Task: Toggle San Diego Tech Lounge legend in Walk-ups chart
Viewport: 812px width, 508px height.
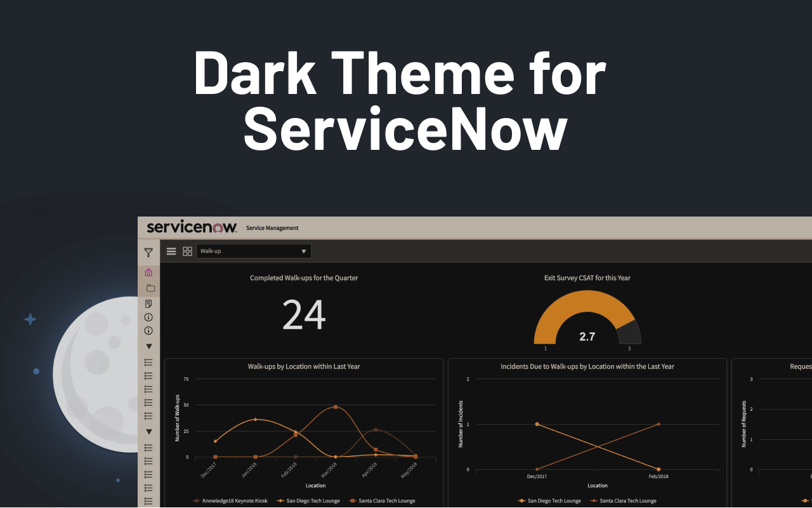Action: 308,501
